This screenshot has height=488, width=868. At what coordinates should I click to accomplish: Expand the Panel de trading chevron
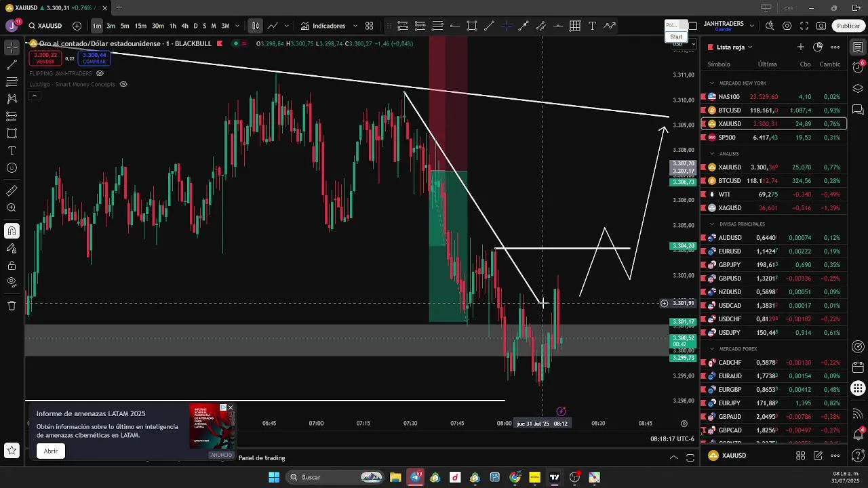pos(673,457)
